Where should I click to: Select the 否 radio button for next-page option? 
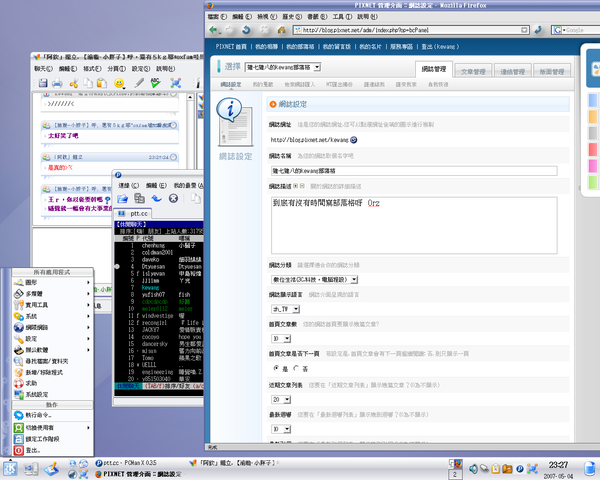(x=296, y=368)
